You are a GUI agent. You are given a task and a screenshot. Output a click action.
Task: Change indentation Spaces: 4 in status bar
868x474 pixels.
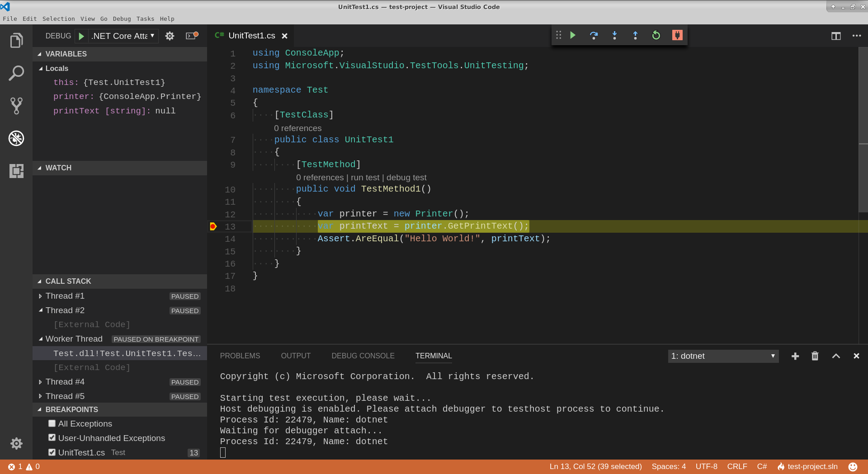tap(669, 467)
